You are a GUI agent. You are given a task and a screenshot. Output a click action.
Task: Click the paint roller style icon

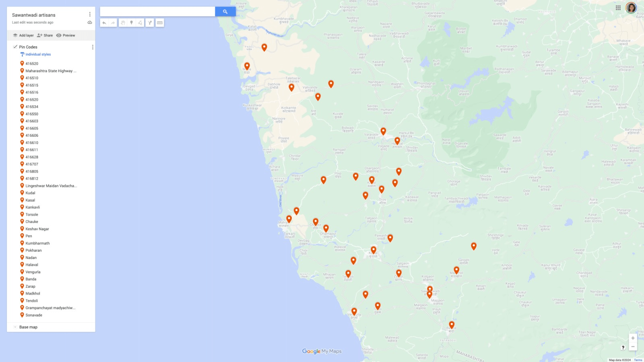22,54
